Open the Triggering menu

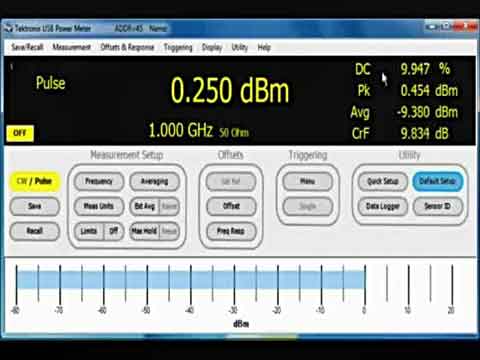[178, 48]
